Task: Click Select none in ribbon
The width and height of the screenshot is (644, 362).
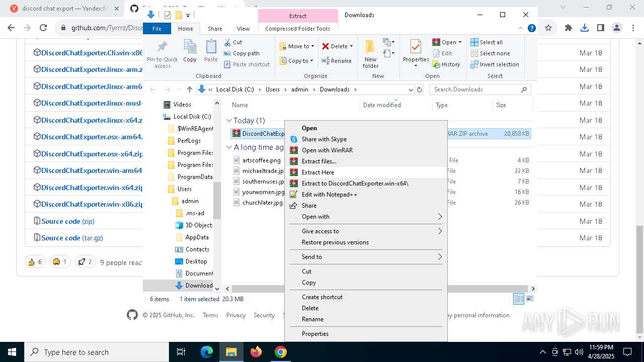Action: pyautogui.click(x=491, y=53)
